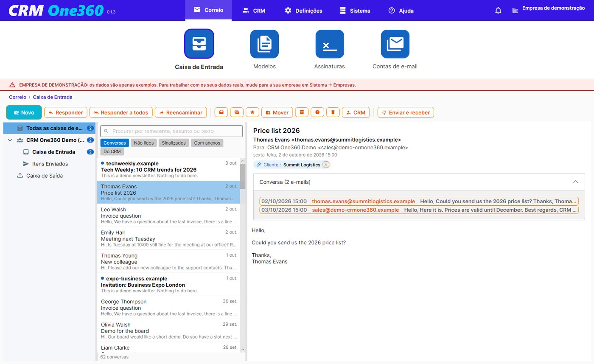The width and height of the screenshot is (594, 364).
Task: Open the notifications bell
Action: pyautogui.click(x=498, y=11)
